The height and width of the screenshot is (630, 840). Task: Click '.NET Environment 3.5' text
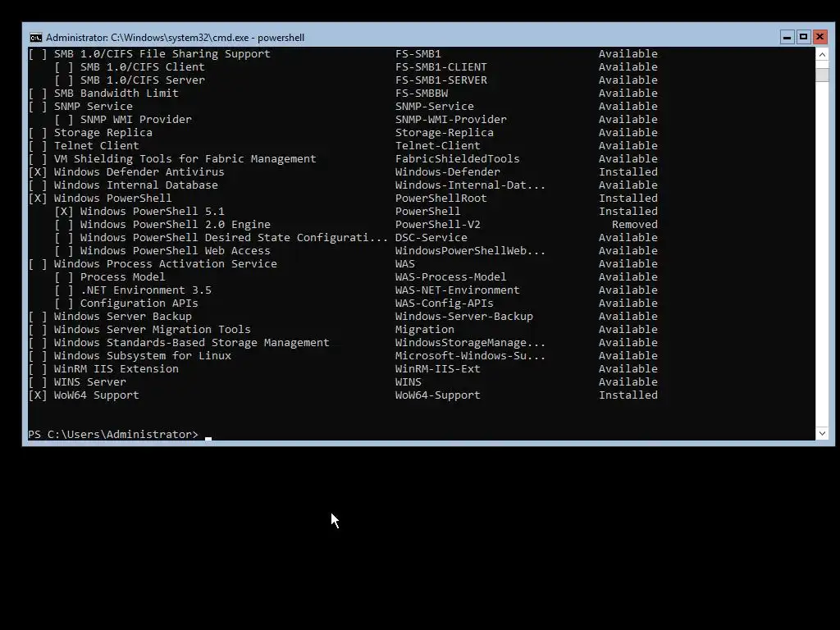(x=146, y=290)
